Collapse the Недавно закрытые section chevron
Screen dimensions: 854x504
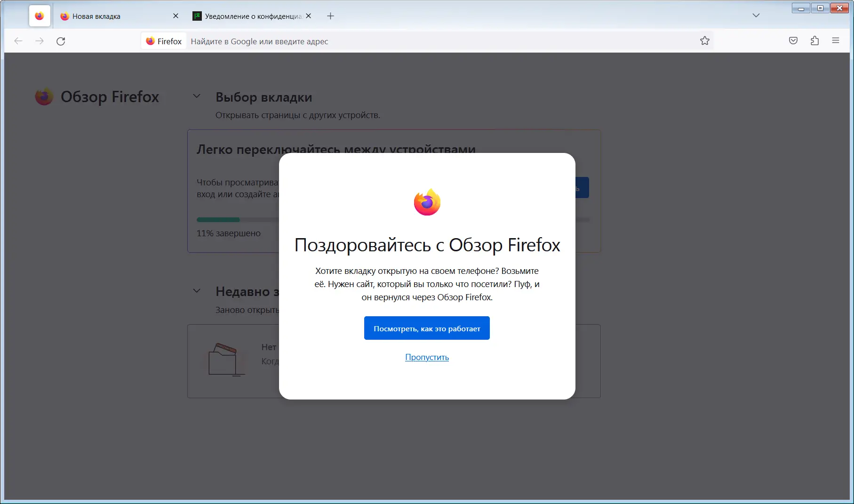(x=197, y=290)
